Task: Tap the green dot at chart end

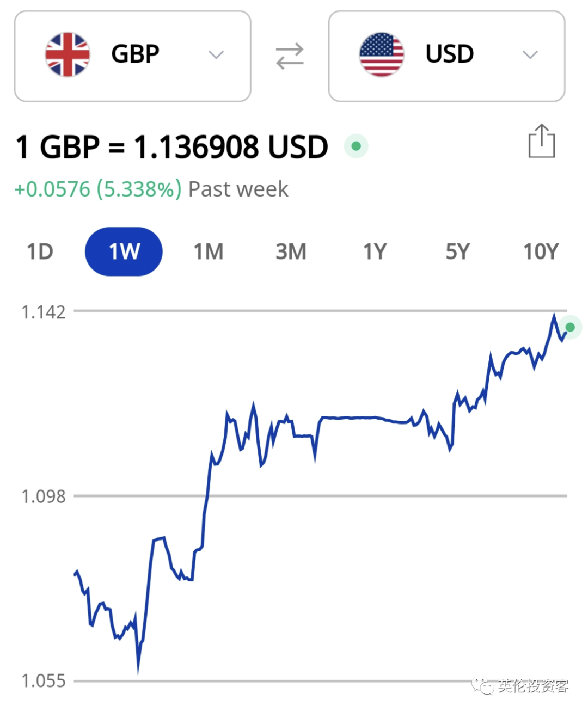Action: [x=570, y=327]
